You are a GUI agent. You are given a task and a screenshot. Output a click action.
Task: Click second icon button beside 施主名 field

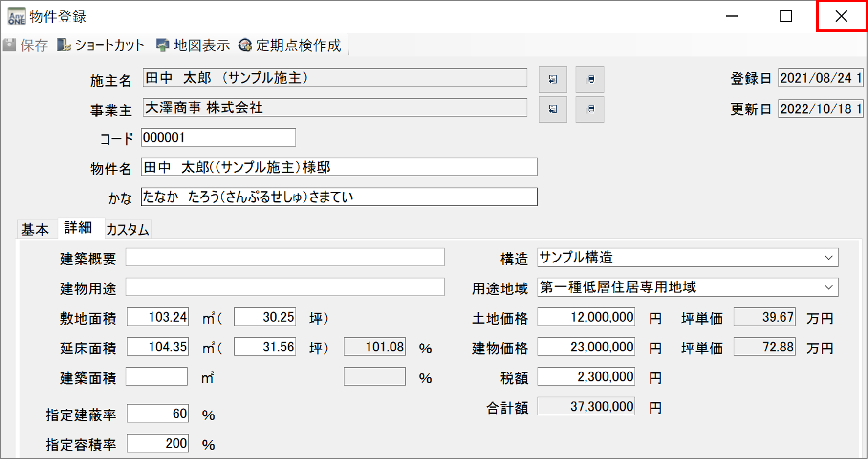click(x=589, y=80)
